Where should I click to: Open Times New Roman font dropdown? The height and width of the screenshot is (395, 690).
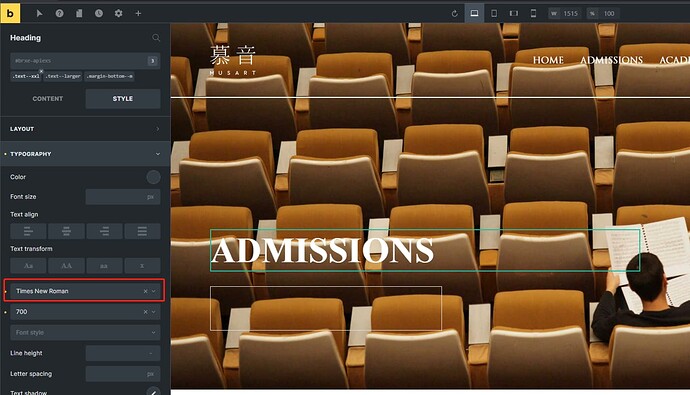tap(85, 291)
